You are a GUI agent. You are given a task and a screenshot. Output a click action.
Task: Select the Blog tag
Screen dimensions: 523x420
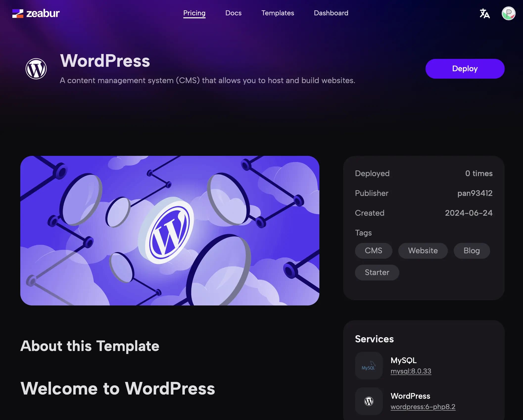472,251
